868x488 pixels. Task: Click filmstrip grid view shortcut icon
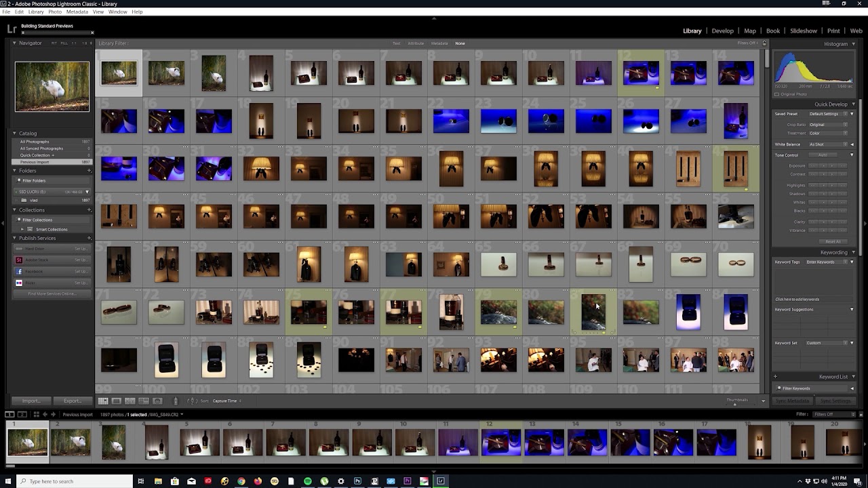36,414
